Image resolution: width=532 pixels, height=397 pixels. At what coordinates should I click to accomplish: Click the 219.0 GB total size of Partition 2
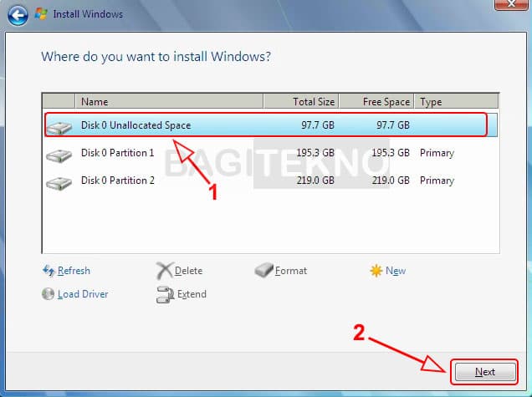click(x=315, y=181)
